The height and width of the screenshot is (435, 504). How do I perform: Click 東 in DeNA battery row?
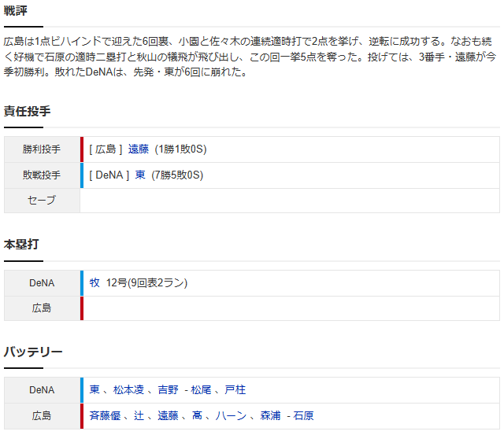(94, 389)
